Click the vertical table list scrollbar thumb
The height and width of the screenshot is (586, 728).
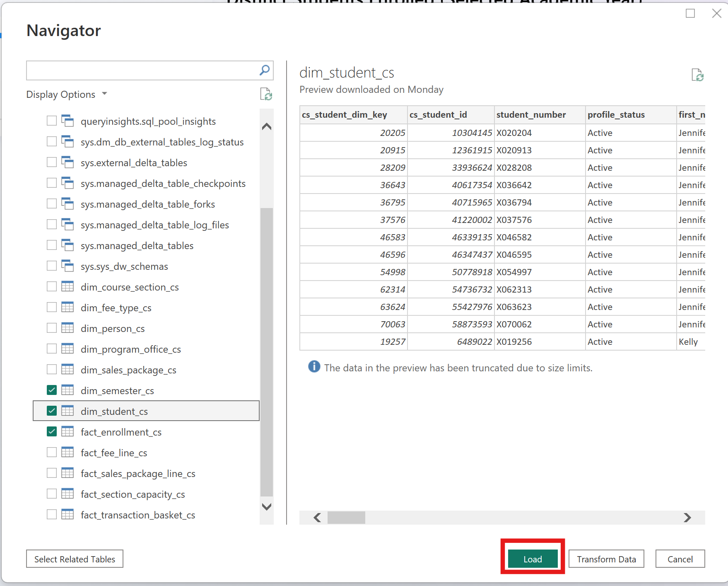267,352
